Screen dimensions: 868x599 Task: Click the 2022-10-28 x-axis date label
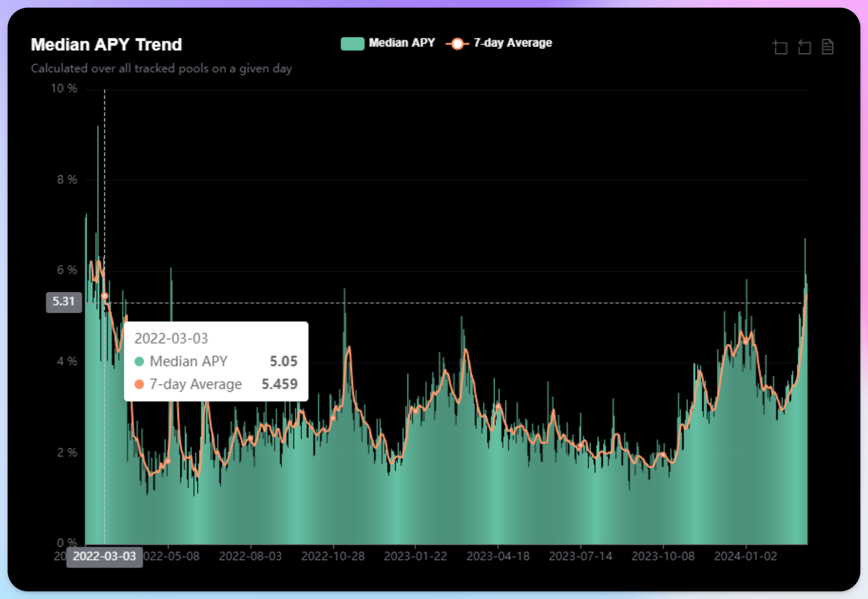point(333,556)
